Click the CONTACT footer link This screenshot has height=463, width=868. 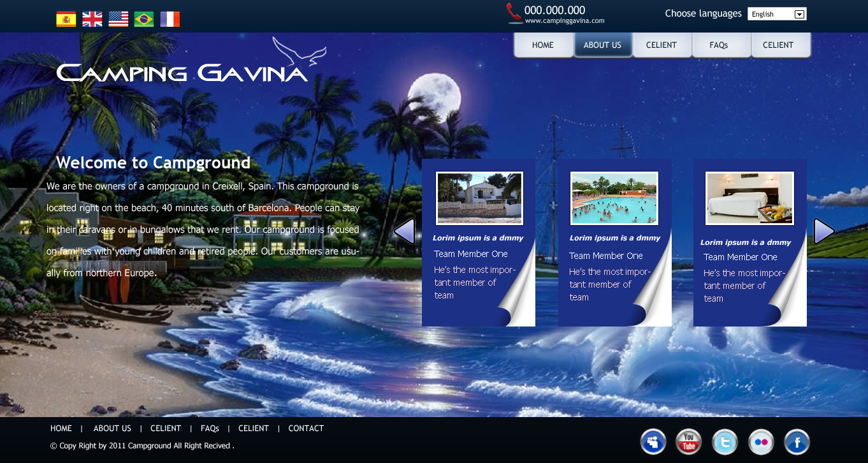pyautogui.click(x=306, y=429)
